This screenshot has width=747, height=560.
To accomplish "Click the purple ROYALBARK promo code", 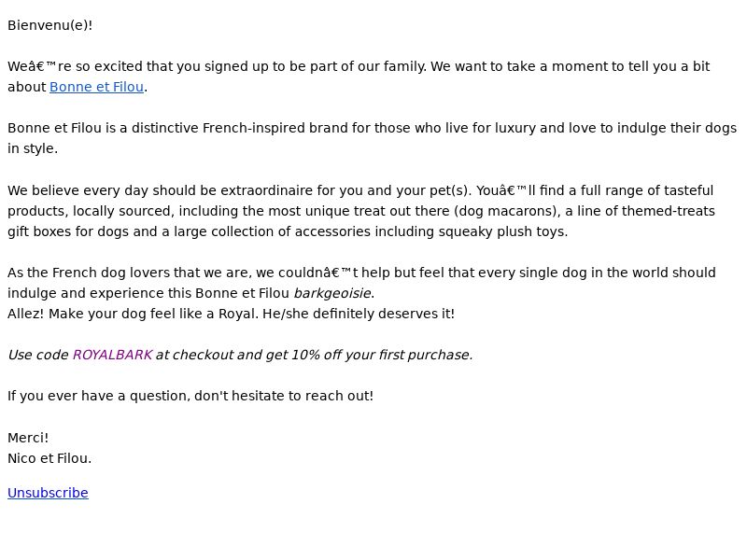I will pyautogui.click(x=112, y=356).
